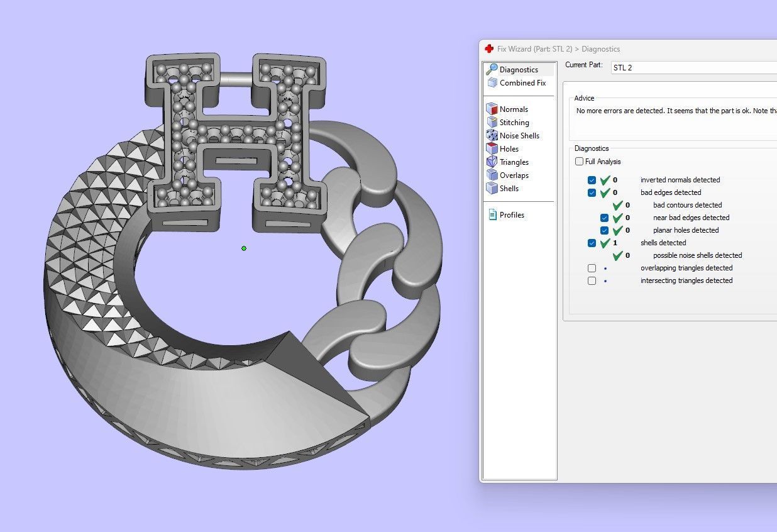Click the green center point in viewport
Screen dimensions: 777x532
(x=244, y=248)
